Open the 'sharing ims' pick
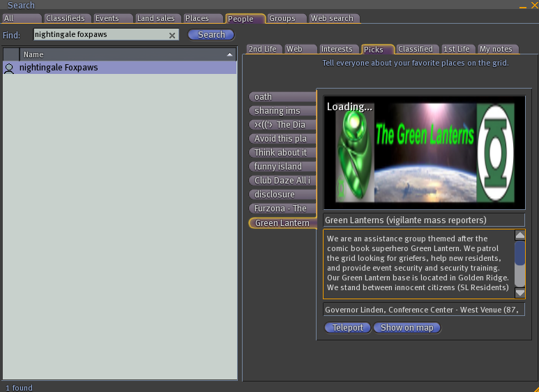This screenshot has width=539, height=392. pos(282,111)
